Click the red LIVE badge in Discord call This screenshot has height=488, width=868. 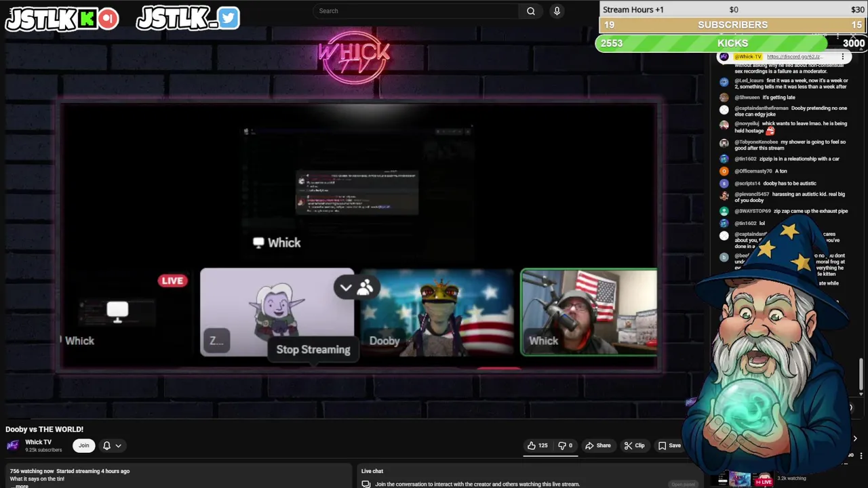pos(172,281)
